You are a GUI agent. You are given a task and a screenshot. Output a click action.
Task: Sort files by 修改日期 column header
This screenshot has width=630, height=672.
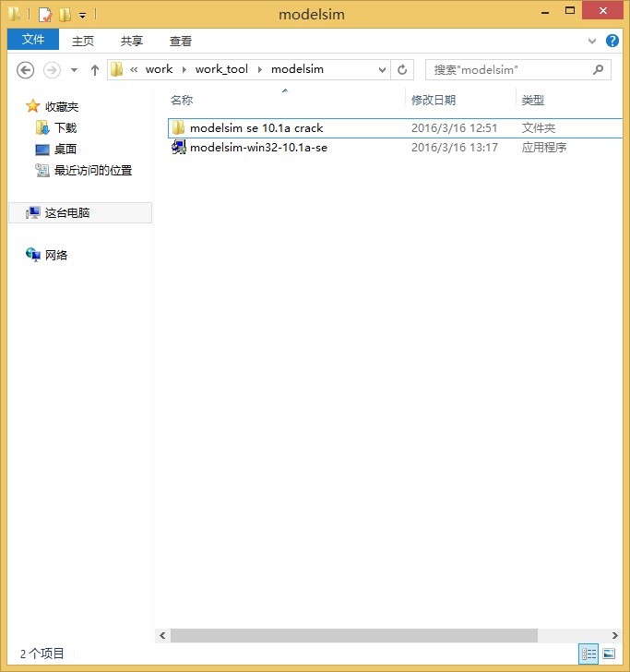pyautogui.click(x=434, y=100)
